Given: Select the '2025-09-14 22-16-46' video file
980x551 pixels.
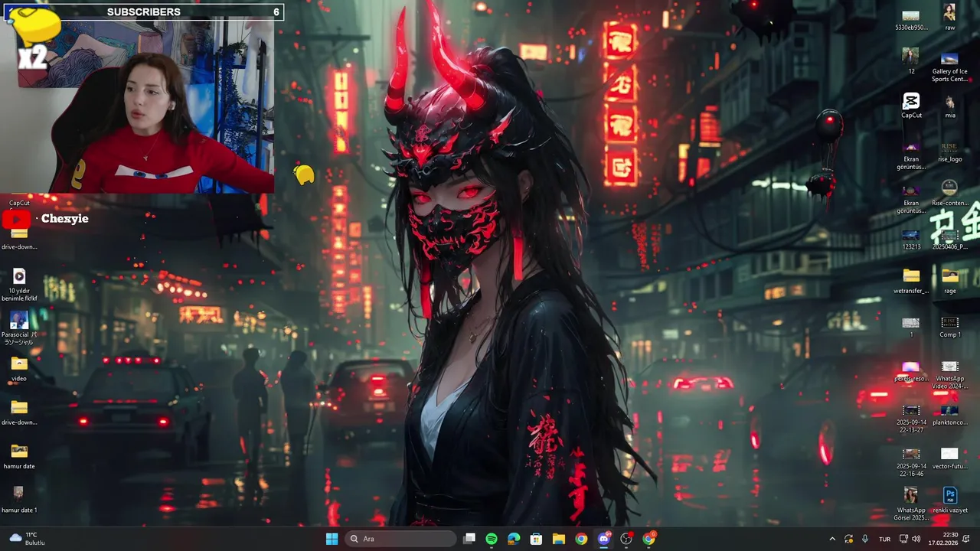Looking at the screenshot, I should point(911,461).
